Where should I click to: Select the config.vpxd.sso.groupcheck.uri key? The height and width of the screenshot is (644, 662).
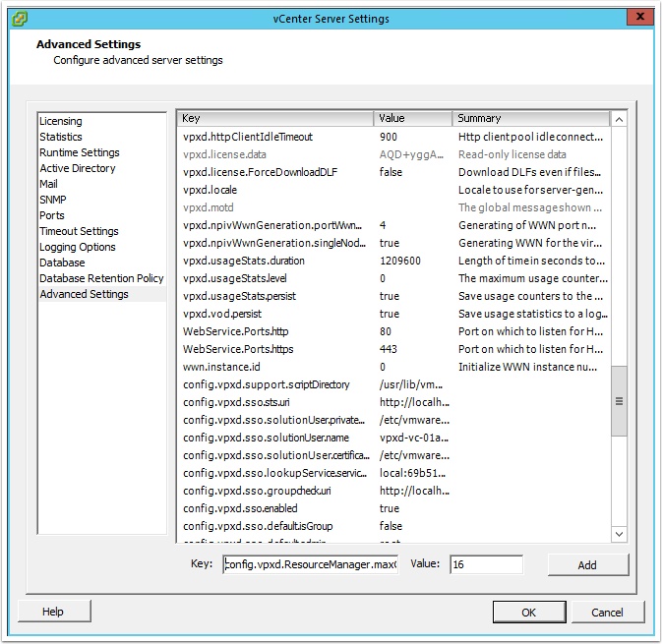pos(257,492)
